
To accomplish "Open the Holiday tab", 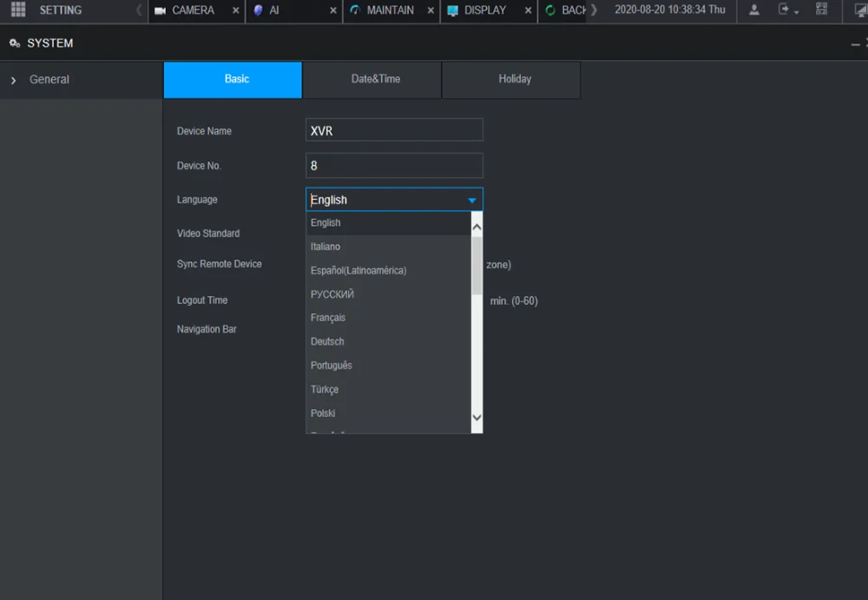I will pos(511,79).
